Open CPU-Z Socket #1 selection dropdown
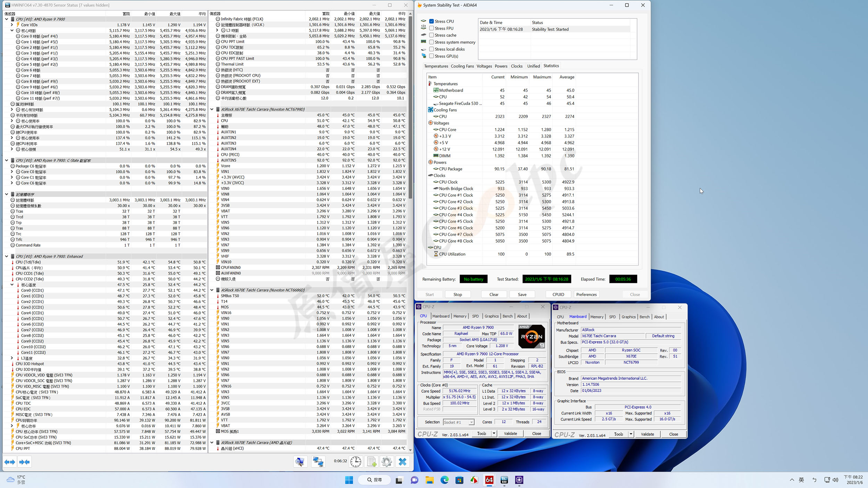The image size is (868, 488). [x=471, y=422]
